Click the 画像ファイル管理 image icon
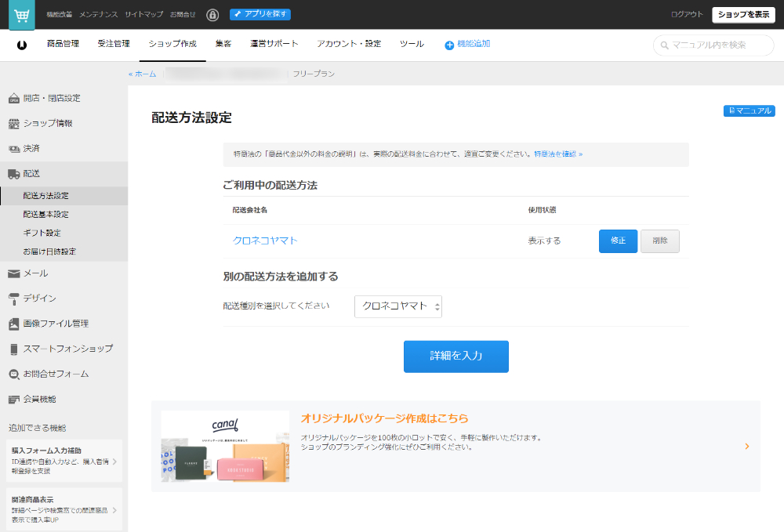Image resolution: width=784 pixels, height=532 pixels. click(14, 324)
